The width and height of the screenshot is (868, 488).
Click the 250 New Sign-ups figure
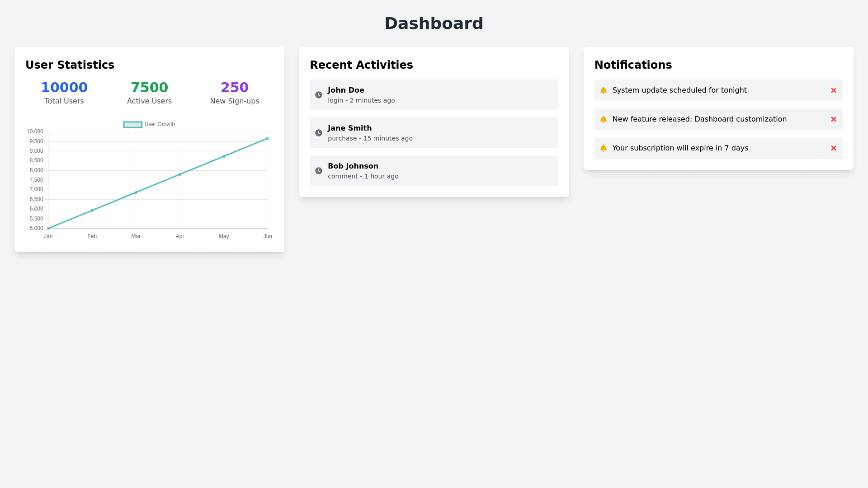point(234,88)
